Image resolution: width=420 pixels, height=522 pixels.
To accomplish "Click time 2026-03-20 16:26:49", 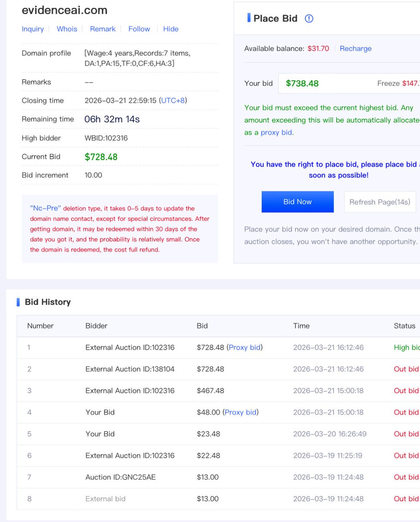I will point(329,434).
